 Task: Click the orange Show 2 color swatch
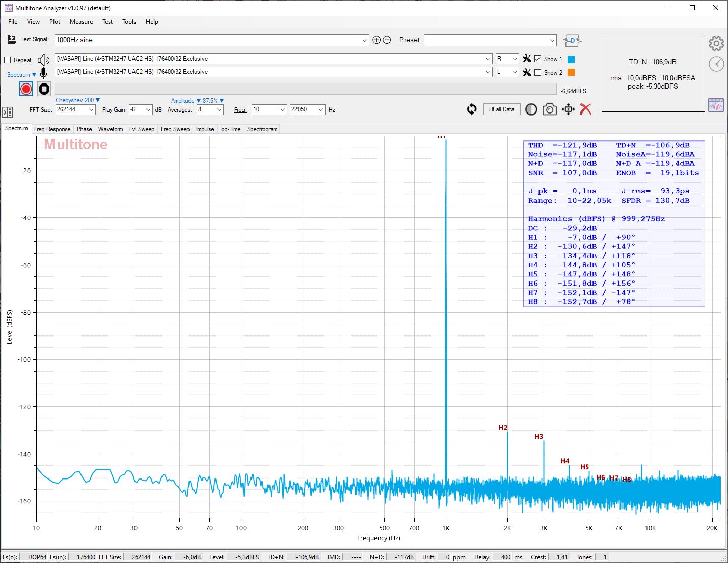point(571,73)
